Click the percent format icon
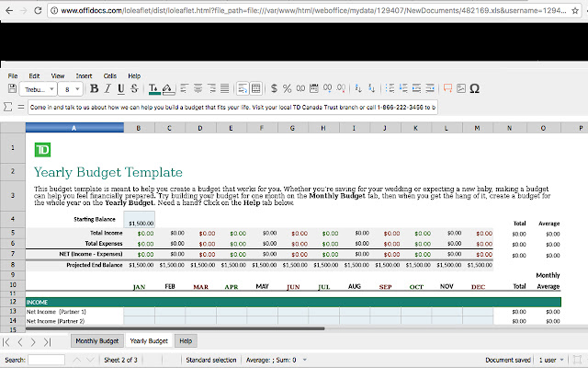 [287, 89]
